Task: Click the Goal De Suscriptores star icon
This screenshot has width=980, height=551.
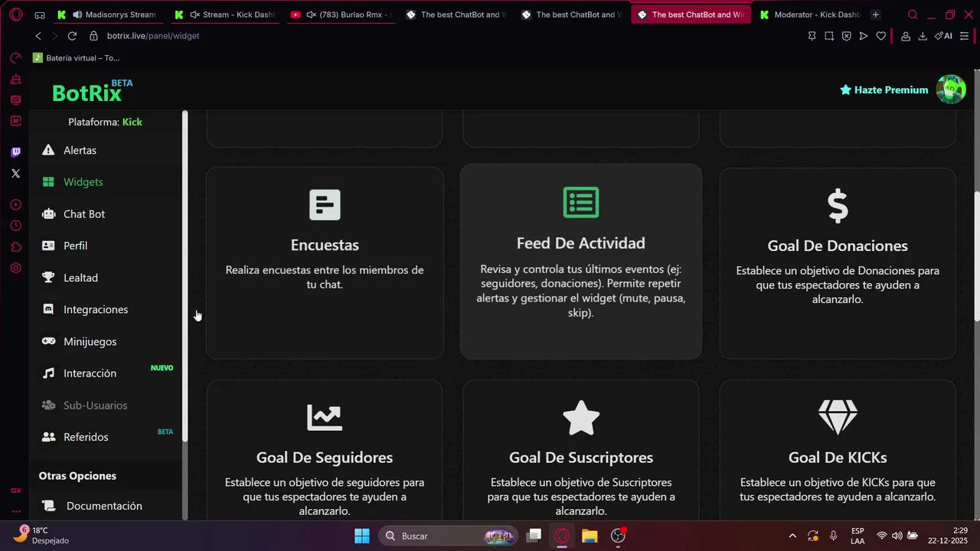Action: (581, 417)
